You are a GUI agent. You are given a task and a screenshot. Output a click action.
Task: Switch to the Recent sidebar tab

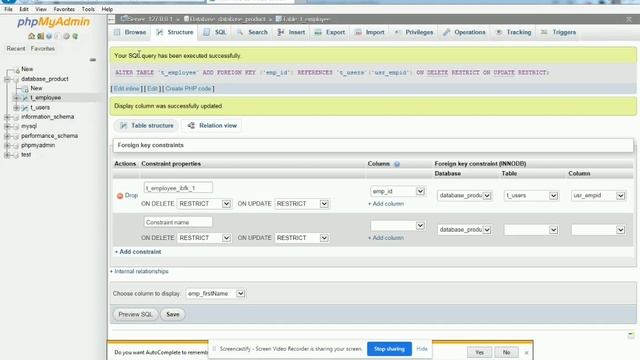pyautogui.click(x=16, y=49)
